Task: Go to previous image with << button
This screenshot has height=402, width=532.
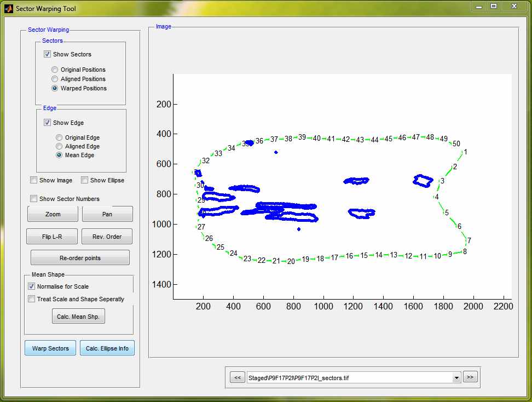Action: click(237, 377)
